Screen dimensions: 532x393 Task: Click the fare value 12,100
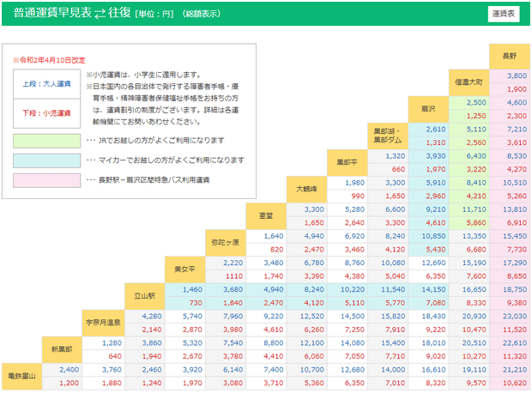312,343
